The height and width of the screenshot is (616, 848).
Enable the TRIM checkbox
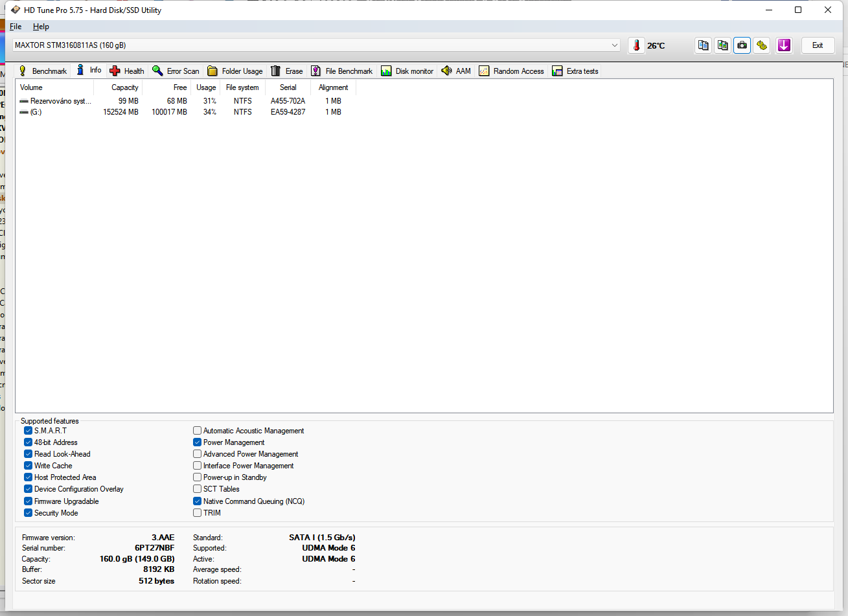pyautogui.click(x=198, y=513)
